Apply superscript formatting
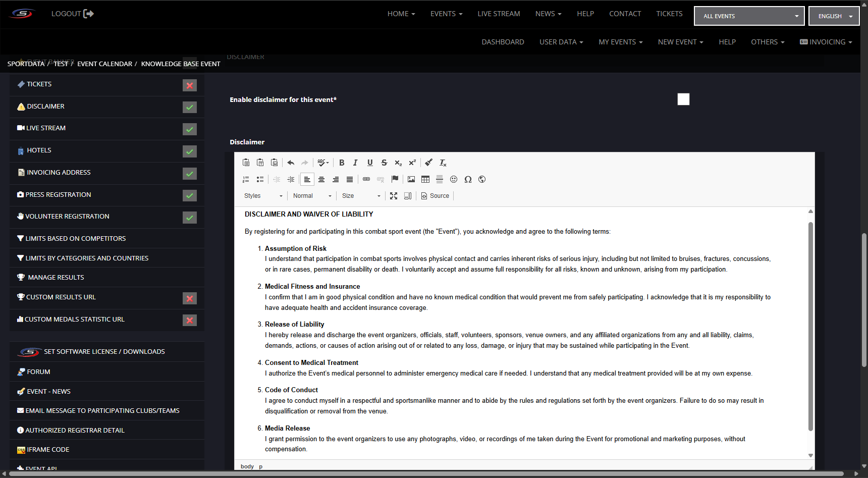868x478 pixels. point(412,163)
